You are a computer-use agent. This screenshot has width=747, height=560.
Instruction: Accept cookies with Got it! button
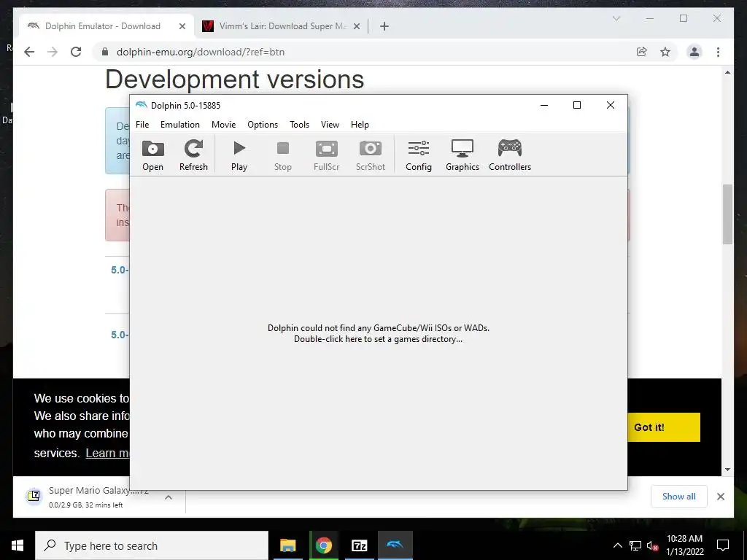pos(663,427)
